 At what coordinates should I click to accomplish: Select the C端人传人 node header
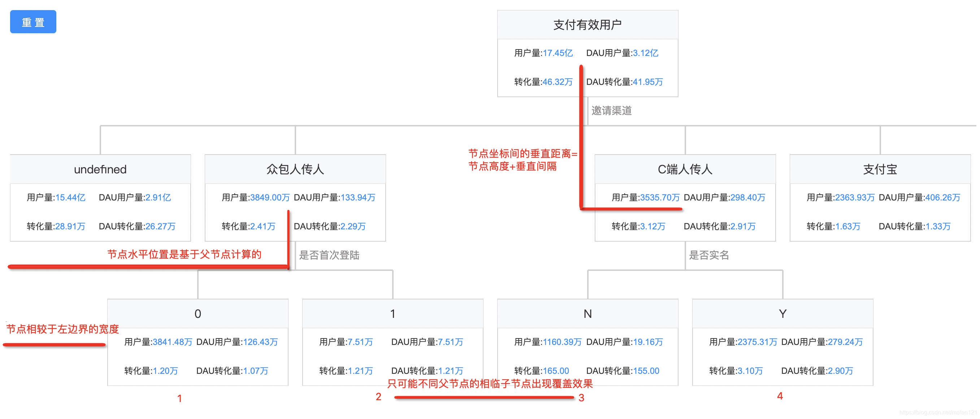[x=685, y=169]
